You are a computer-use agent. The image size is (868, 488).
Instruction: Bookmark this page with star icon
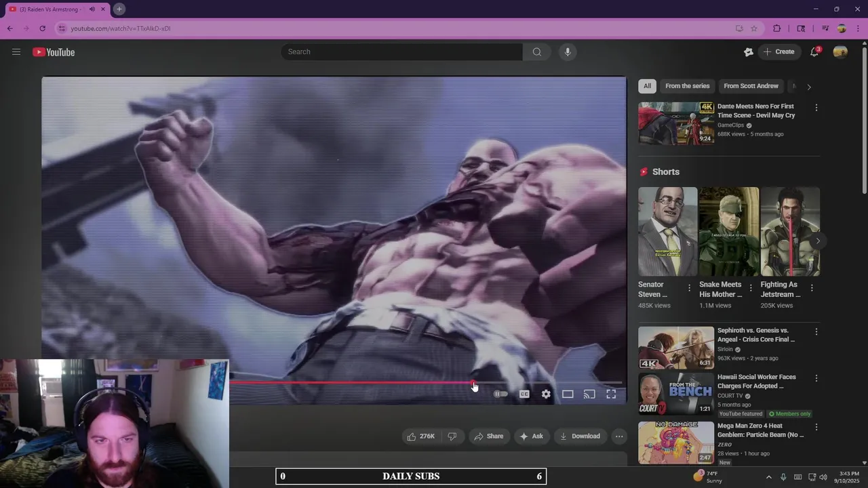pyautogui.click(x=754, y=28)
